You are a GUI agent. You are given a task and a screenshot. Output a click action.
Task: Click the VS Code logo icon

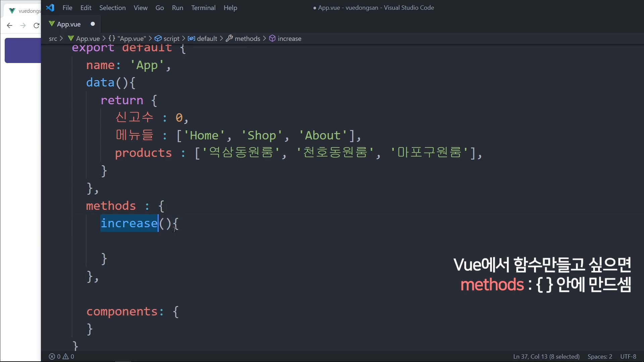click(50, 8)
